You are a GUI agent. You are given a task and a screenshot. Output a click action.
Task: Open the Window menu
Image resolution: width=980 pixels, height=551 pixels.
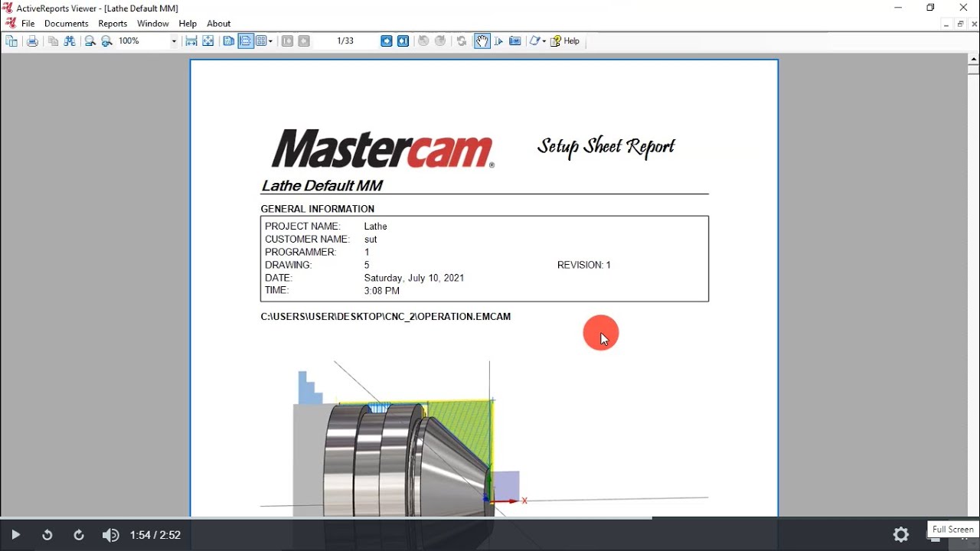153,24
